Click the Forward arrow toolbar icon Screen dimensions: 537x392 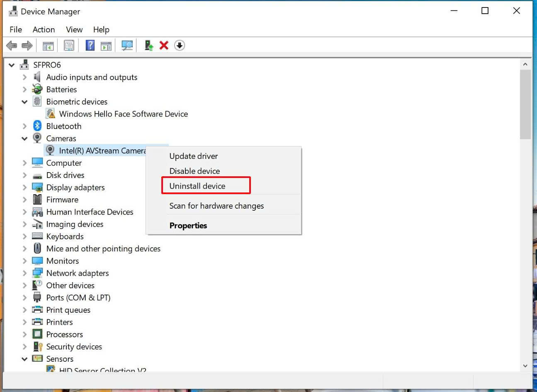tap(27, 46)
